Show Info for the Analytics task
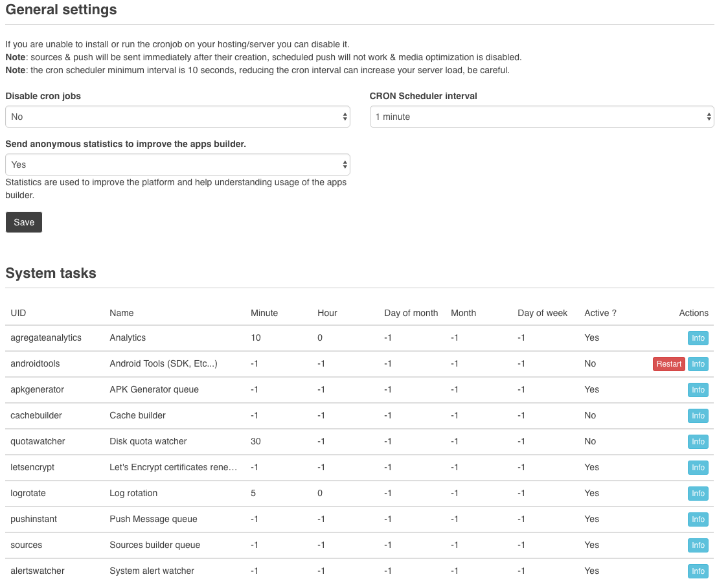 coord(698,338)
